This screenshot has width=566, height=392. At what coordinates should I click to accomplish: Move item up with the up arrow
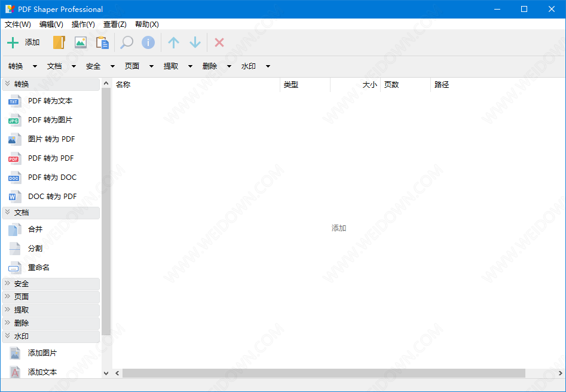pos(173,42)
